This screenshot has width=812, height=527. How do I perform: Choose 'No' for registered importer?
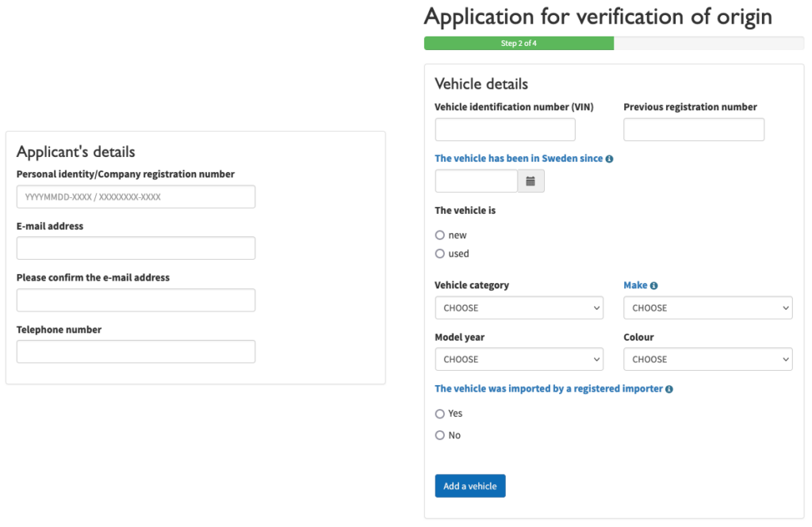point(440,435)
